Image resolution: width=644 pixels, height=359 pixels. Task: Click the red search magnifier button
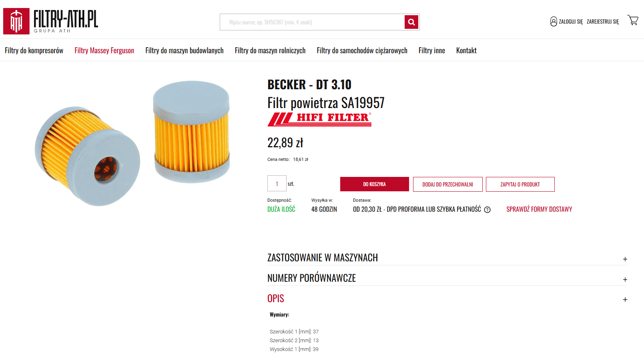point(411,22)
